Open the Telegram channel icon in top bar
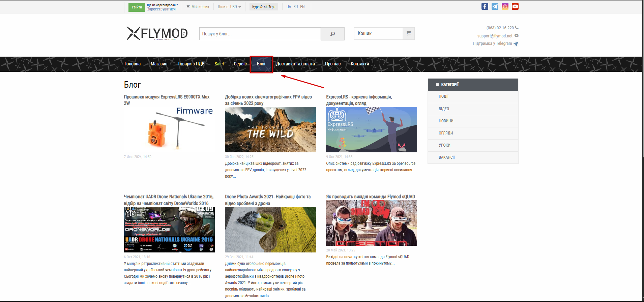 click(x=495, y=6)
